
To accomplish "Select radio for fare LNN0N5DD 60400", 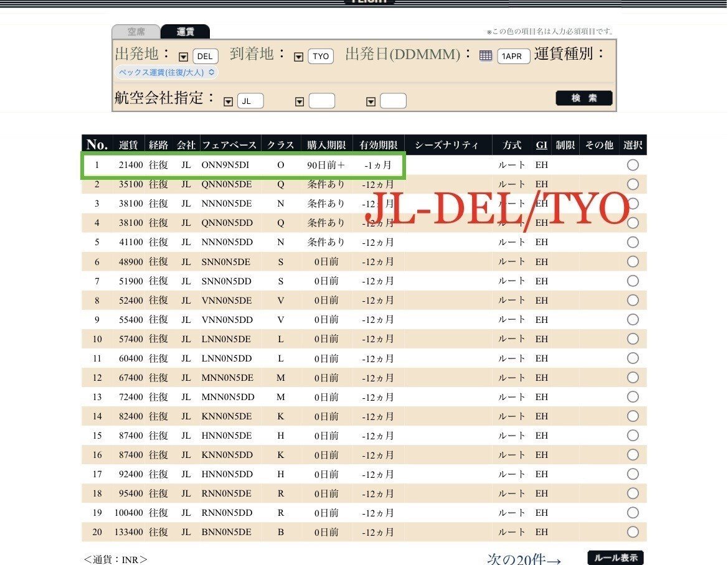I will 632,358.
